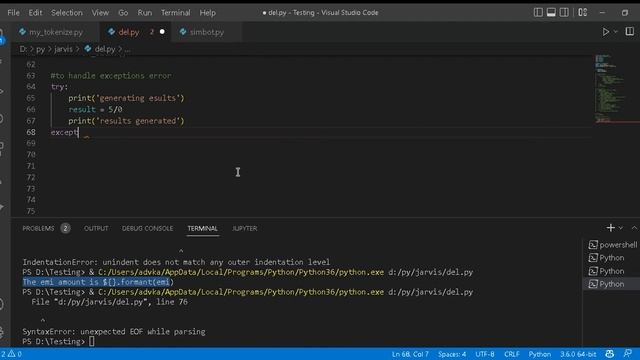Open the View menu

(100, 13)
